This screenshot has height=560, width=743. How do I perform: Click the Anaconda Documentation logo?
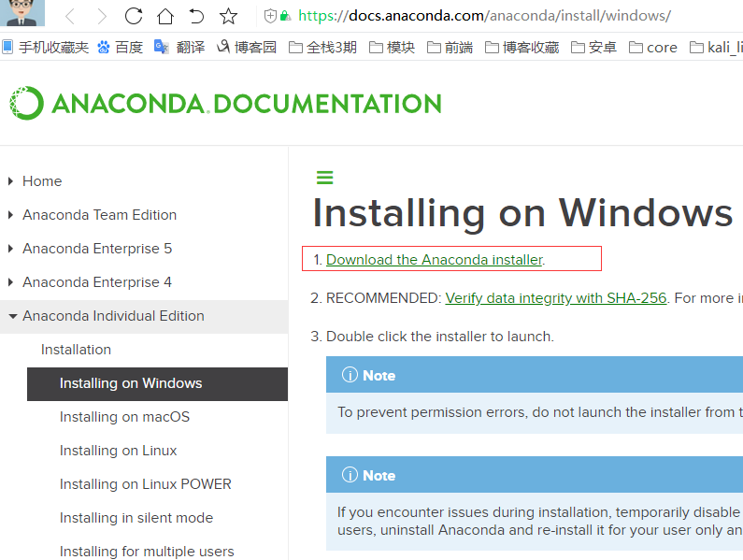[x=225, y=104]
